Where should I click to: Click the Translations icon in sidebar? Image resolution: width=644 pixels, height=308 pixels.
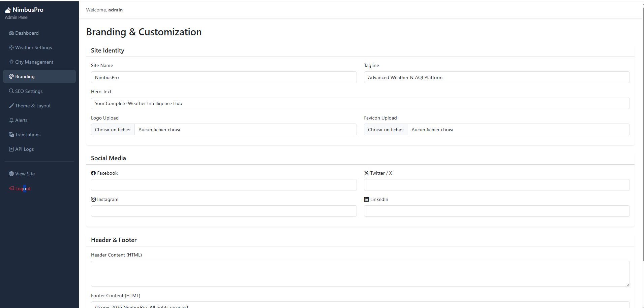tap(11, 135)
